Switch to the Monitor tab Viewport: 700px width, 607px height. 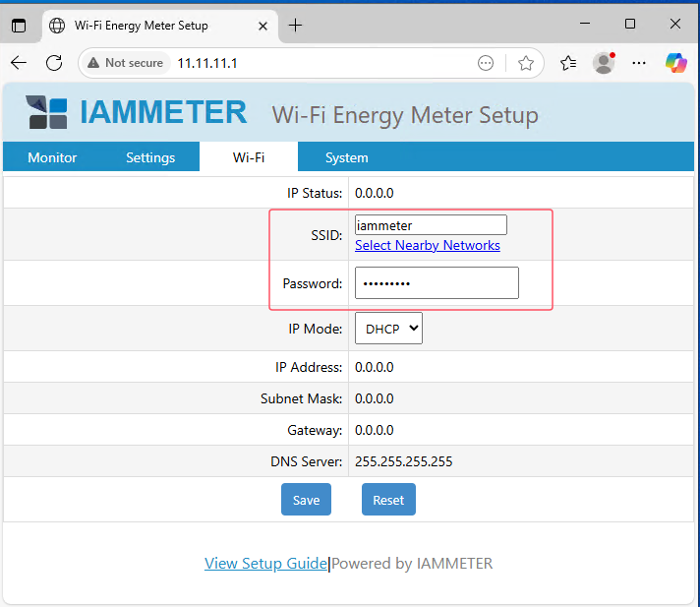pos(52,157)
